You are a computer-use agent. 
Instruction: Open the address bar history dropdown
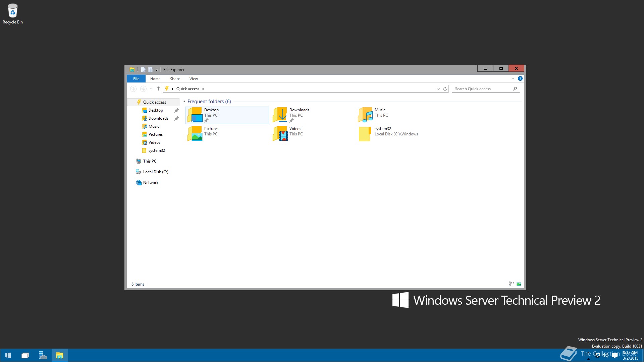[x=438, y=89]
